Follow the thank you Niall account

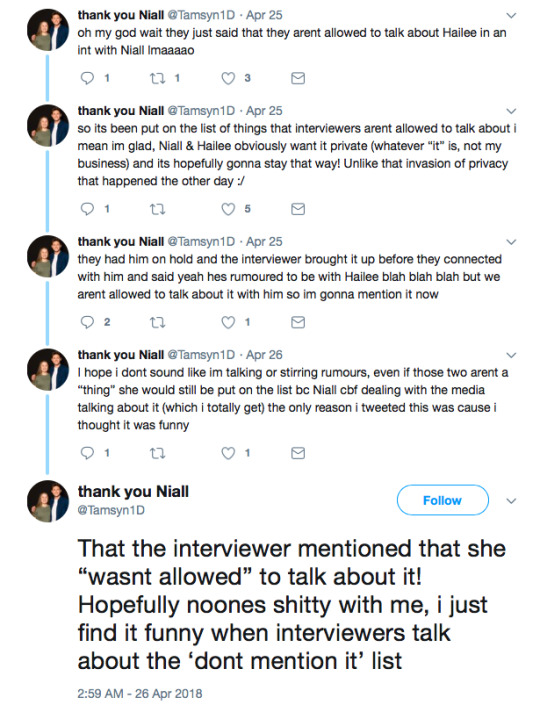[x=442, y=500]
